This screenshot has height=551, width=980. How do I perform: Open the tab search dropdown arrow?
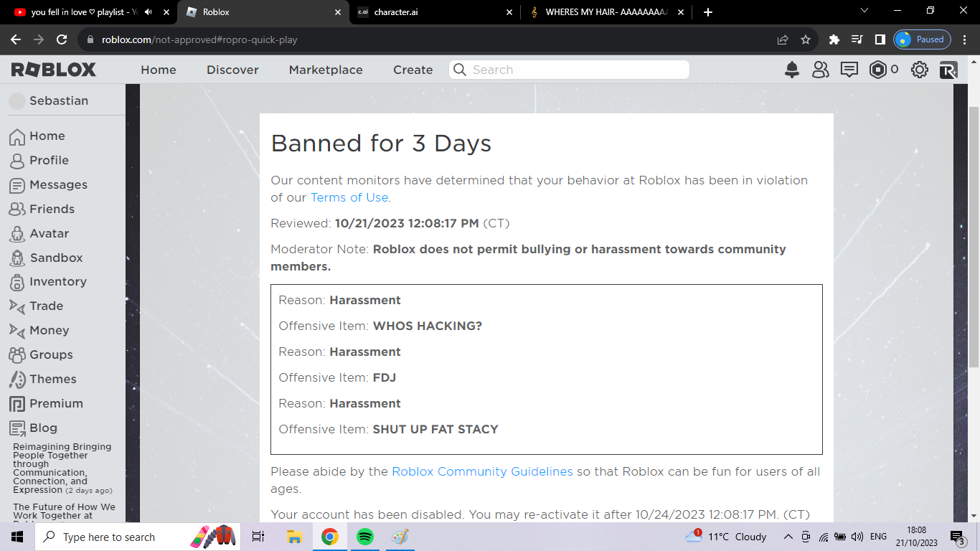coord(864,11)
